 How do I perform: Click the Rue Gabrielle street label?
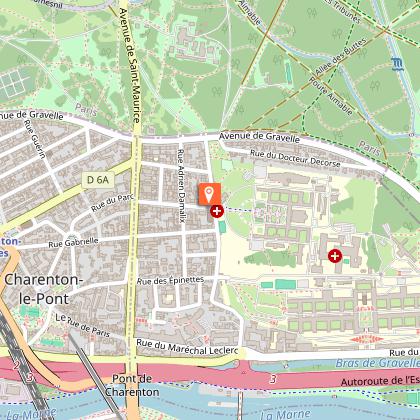[73, 243]
